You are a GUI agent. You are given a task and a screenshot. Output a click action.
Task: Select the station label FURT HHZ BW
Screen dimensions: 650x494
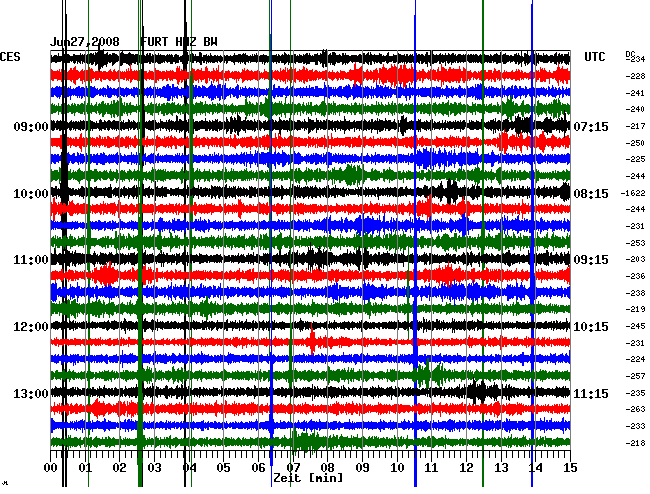coord(179,42)
